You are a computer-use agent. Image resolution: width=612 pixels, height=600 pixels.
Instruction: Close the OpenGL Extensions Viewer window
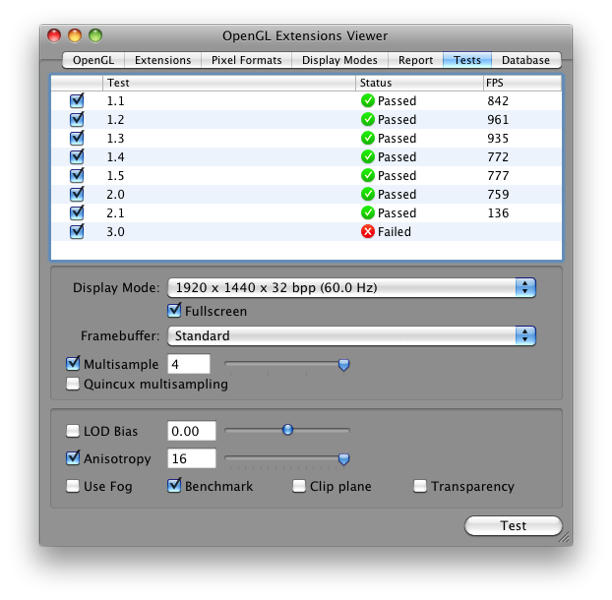coord(54,36)
